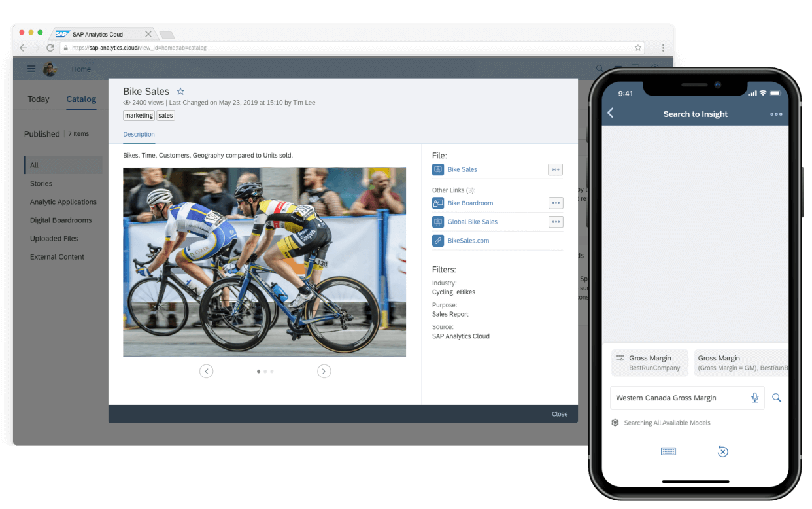Tap the microphone icon in the search field

pyautogui.click(x=754, y=398)
